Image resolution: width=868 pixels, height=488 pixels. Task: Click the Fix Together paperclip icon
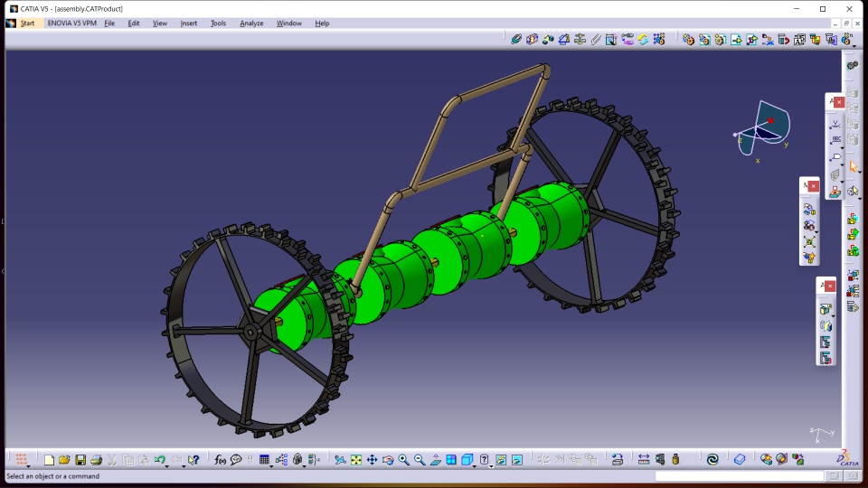coord(596,39)
